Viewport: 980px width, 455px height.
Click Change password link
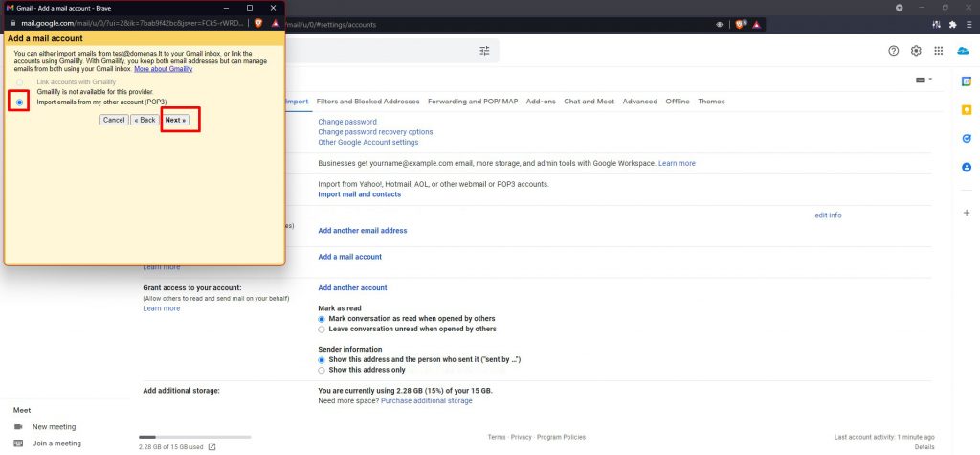coord(347,122)
